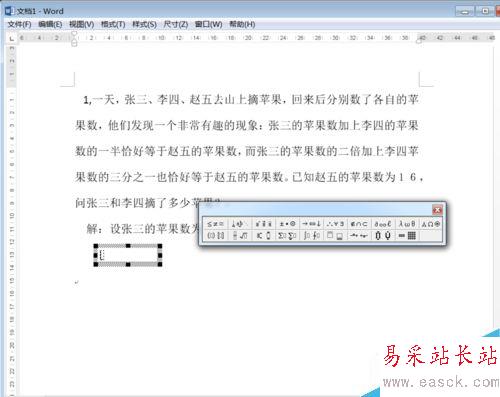Open fence templates palette (parentheses, brackets)
The image size is (500, 397).
(x=215, y=236)
